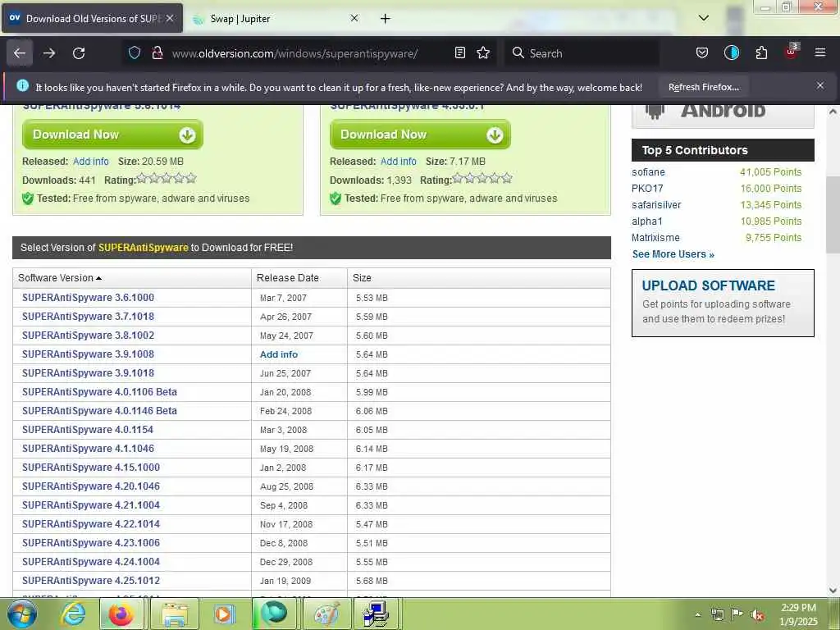View contributor Matrixisme profile

(x=655, y=238)
